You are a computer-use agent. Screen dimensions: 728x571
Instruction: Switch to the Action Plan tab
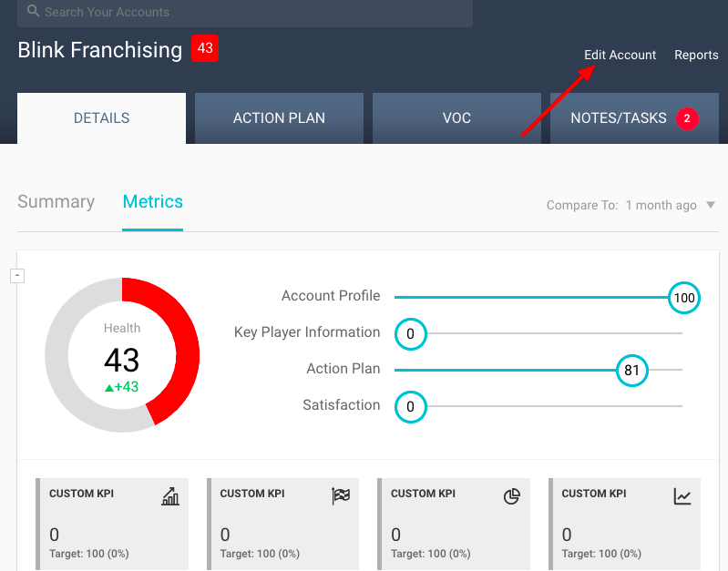point(279,118)
